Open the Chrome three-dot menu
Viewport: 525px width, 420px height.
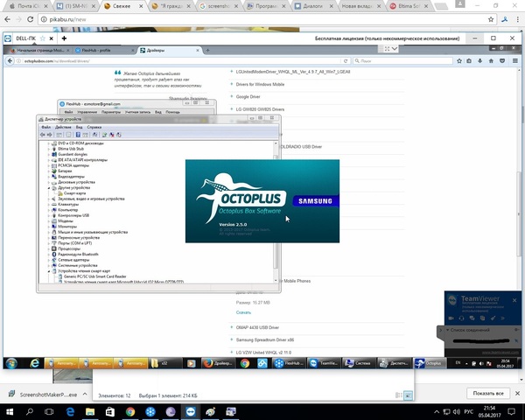click(518, 19)
